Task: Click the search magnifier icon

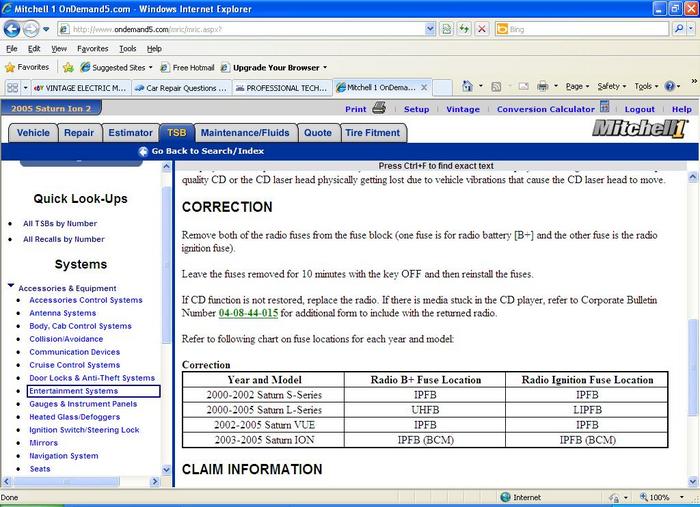Action: click(679, 29)
